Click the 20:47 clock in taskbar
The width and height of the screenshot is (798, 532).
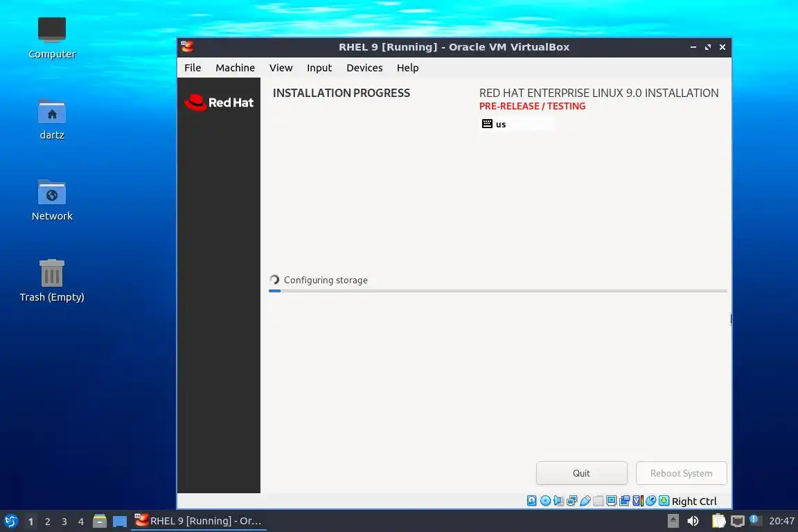click(781, 521)
